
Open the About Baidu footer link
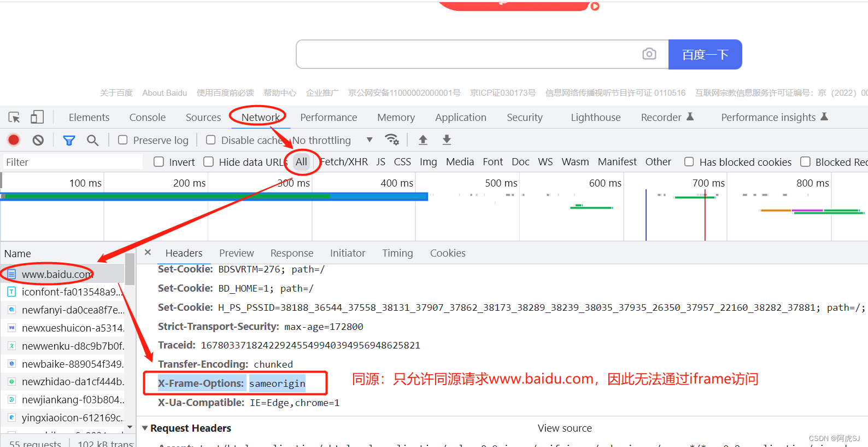coord(165,93)
